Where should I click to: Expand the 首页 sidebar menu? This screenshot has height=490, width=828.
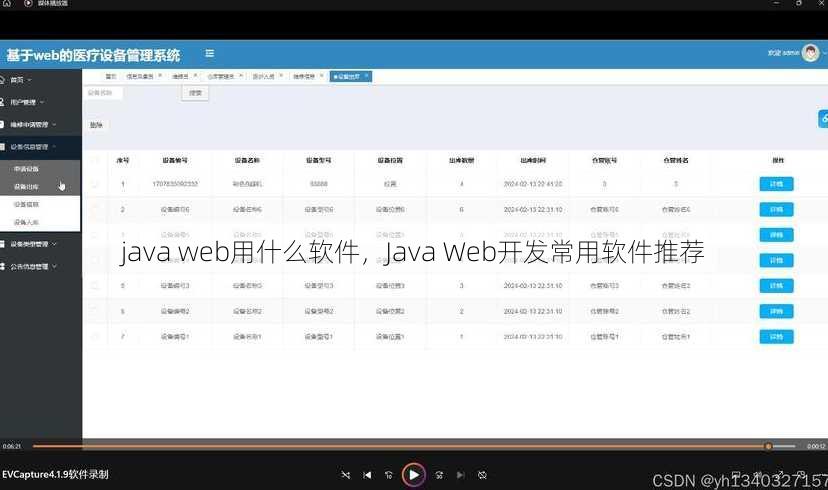coord(40,80)
